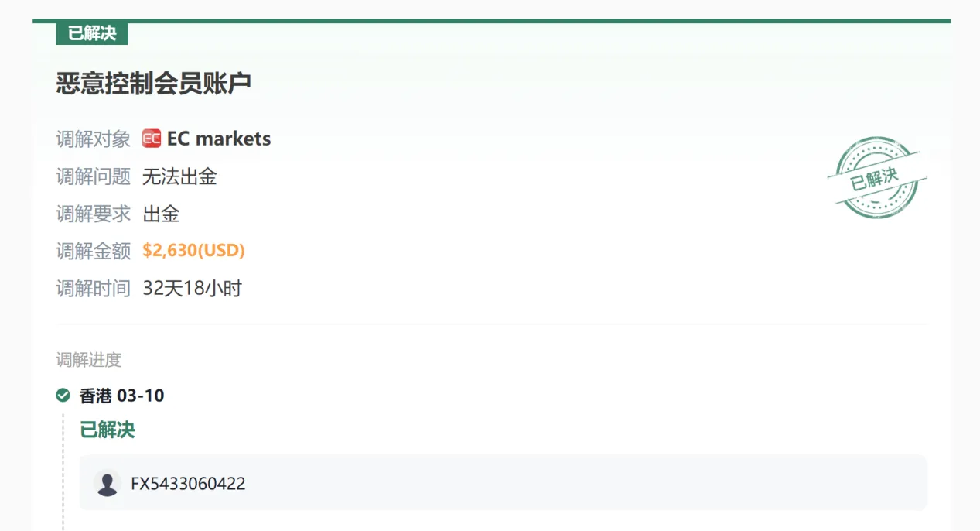The height and width of the screenshot is (531, 980).
Task: Click the 调解时间 label
Action: click(x=94, y=289)
